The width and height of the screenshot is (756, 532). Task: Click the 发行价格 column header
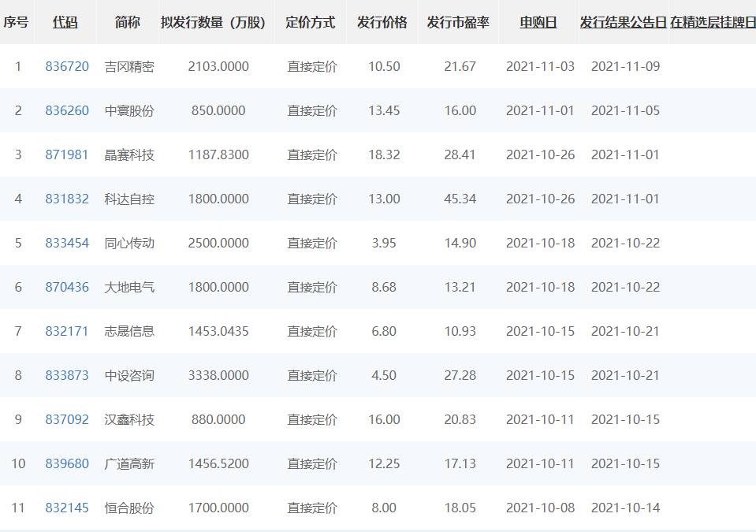[x=382, y=23]
